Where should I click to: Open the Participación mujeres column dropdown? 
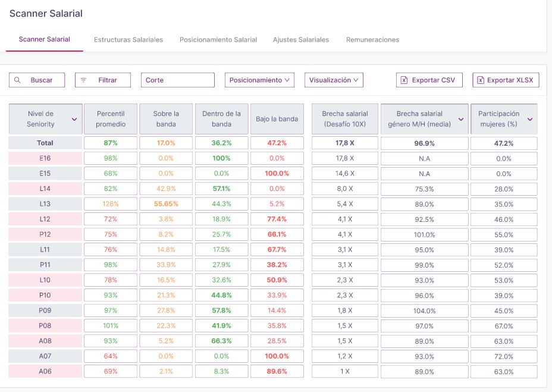coord(529,119)
